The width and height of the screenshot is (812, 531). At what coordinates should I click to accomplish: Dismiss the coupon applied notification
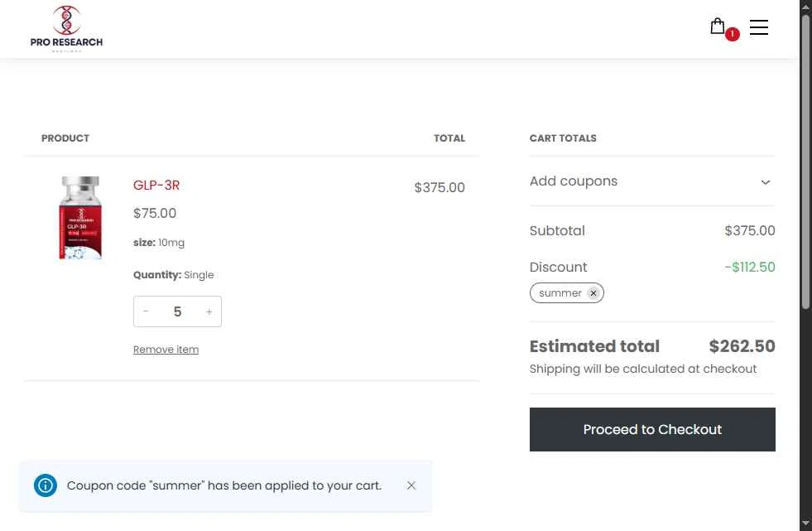[x=411, y=485]
